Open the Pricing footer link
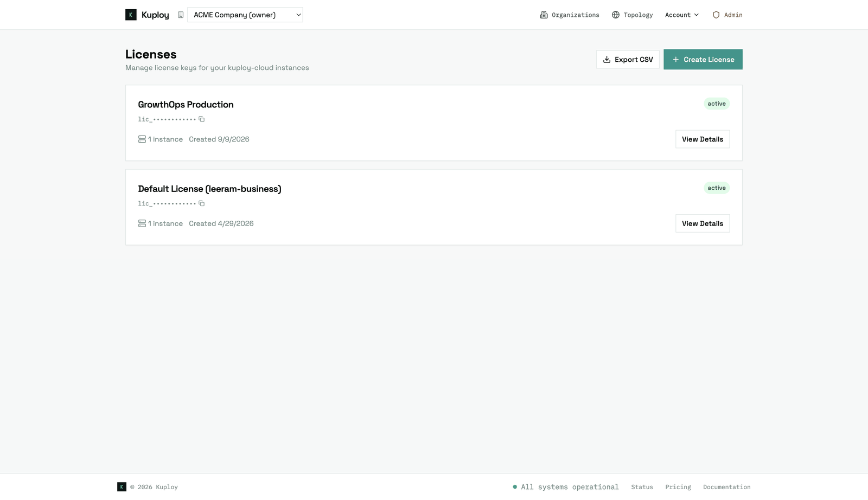Viewport: 868px width, 500px height. pyautogui.click(x=678, y=487)
